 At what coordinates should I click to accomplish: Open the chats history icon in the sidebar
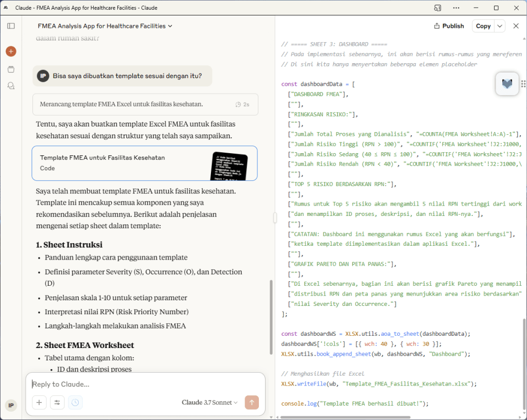coord(11,86)
